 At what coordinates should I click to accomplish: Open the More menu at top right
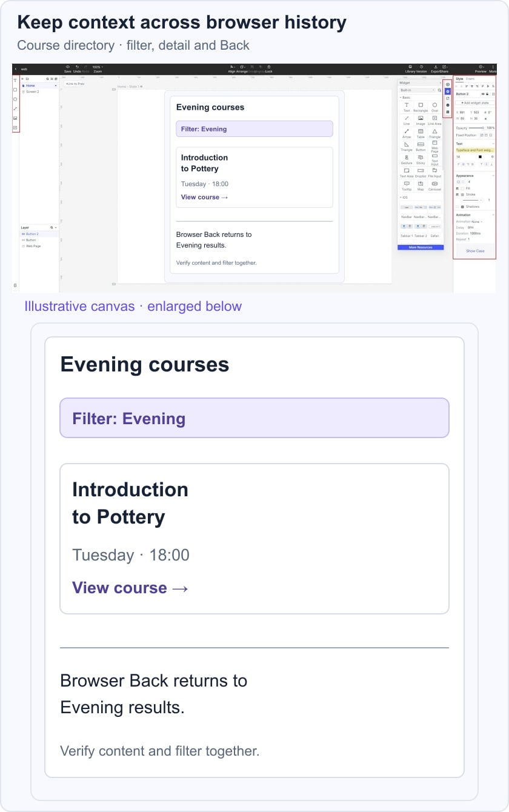(x=493, y=68)
